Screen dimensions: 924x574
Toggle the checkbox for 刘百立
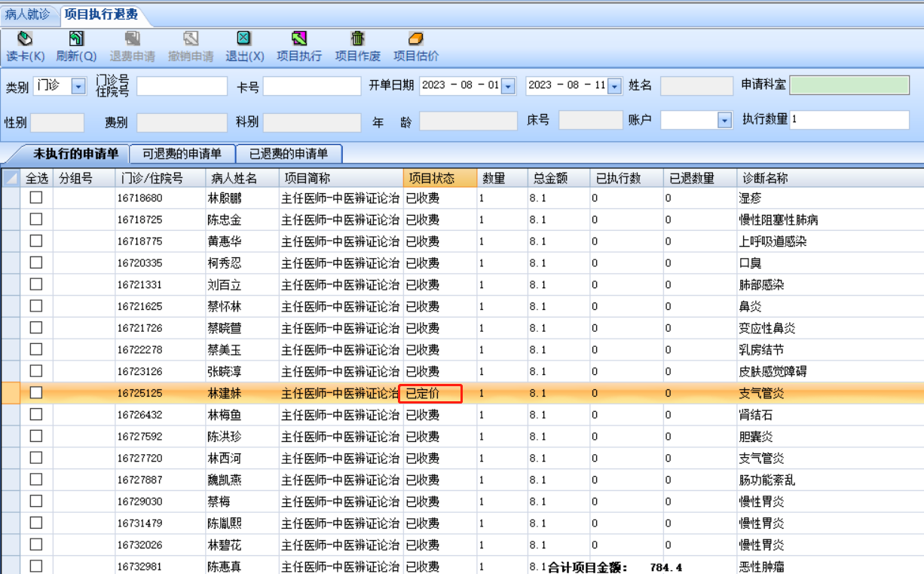[36, 284]
